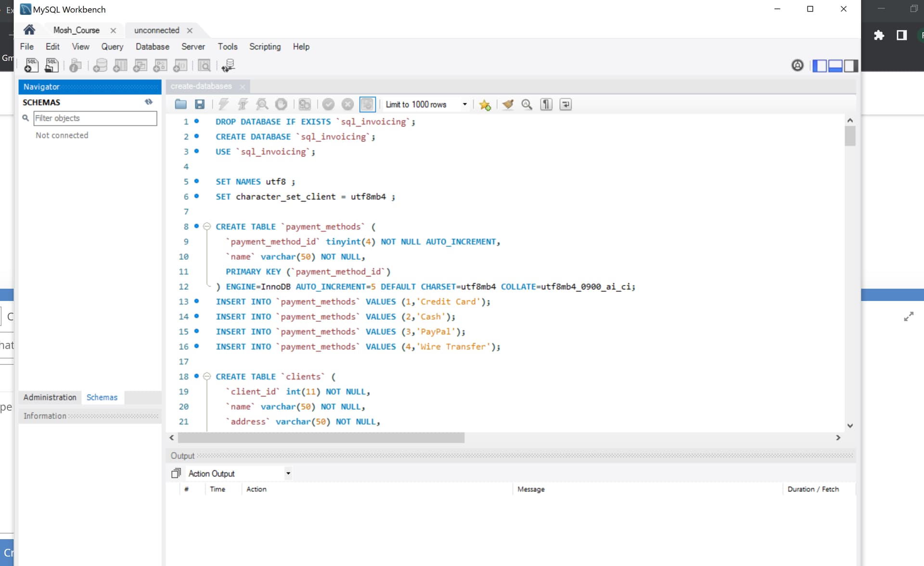Image resolution: width=924 pixels, height=566 pixels.
Task: Open the View menu
Action: 80,46
